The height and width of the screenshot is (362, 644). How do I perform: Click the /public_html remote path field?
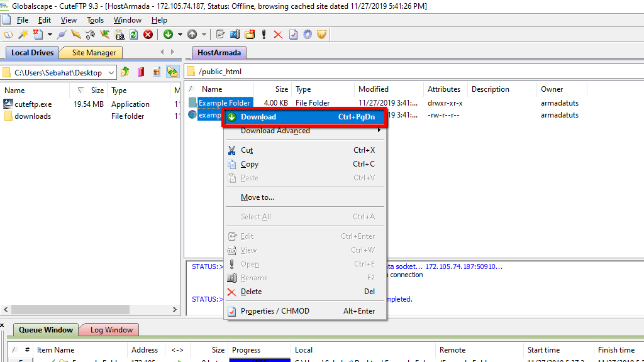[415, 72]
